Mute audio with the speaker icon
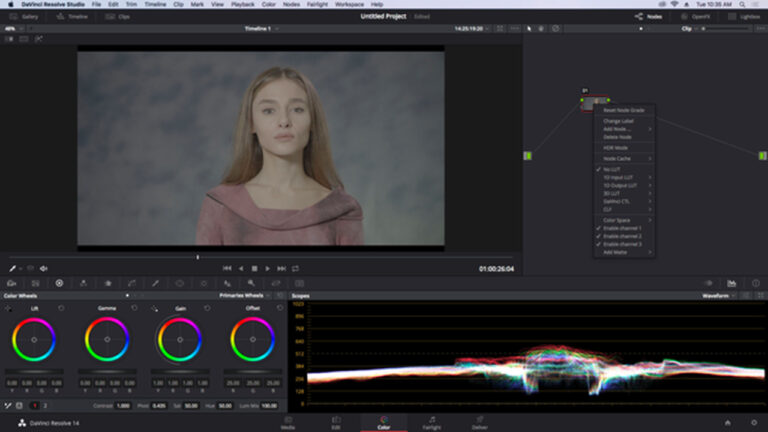The width and height of the screenshot is (768, 432). pos(44,268)
